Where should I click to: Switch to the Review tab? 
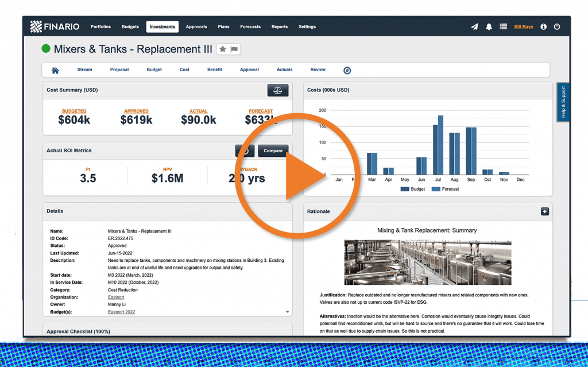(x=318, y=70)
